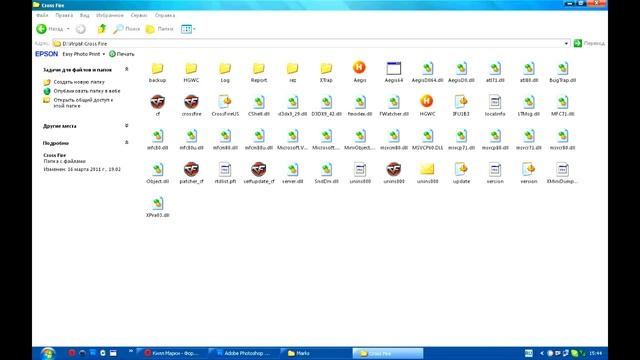Open the Back history dropdown arrow

coord(68,29)
